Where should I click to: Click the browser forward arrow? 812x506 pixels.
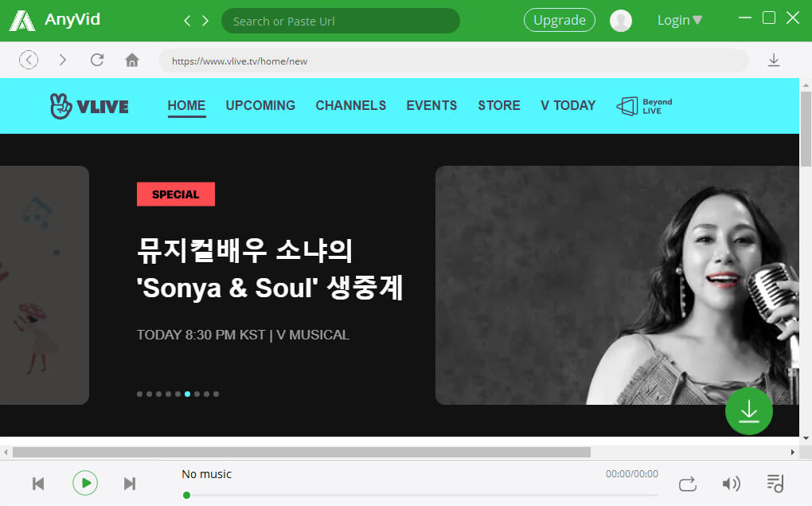(63, 60)
